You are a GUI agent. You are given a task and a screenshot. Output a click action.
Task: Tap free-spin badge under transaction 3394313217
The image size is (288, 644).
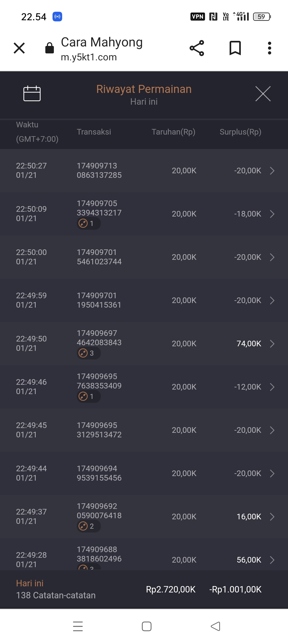point(89,223)
